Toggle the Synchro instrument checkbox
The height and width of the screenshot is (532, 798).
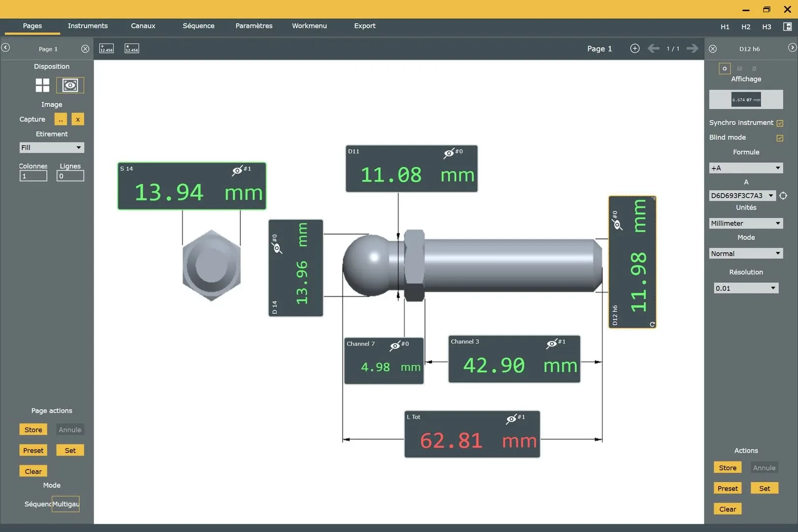coord(780,123)
